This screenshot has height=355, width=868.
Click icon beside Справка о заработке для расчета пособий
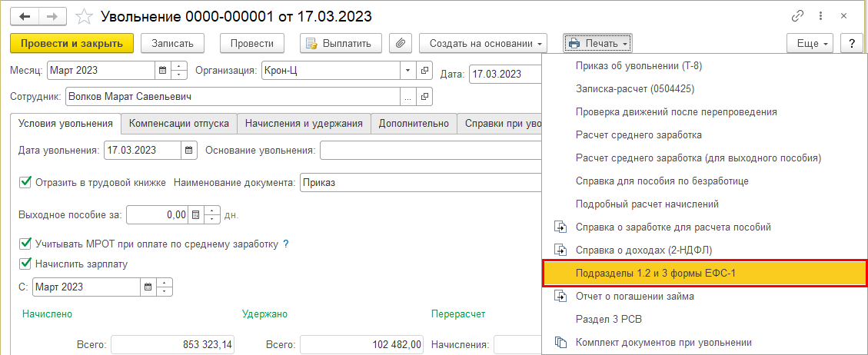560,227
